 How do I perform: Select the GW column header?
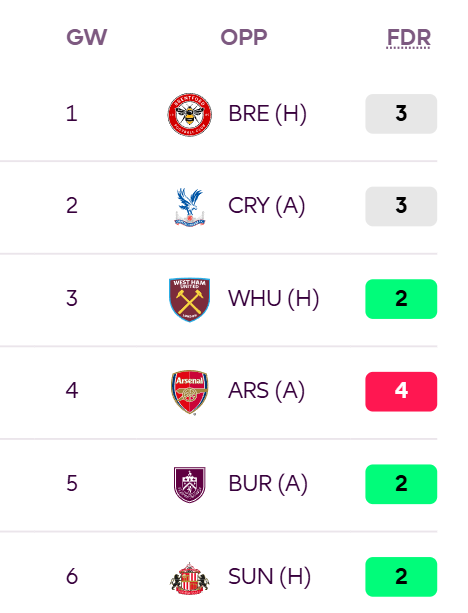click(x=86, y=38)
